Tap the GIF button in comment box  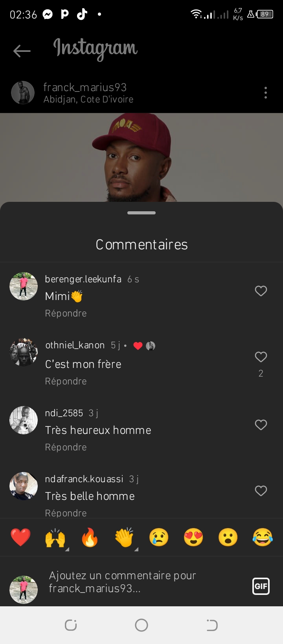[261, 586]
